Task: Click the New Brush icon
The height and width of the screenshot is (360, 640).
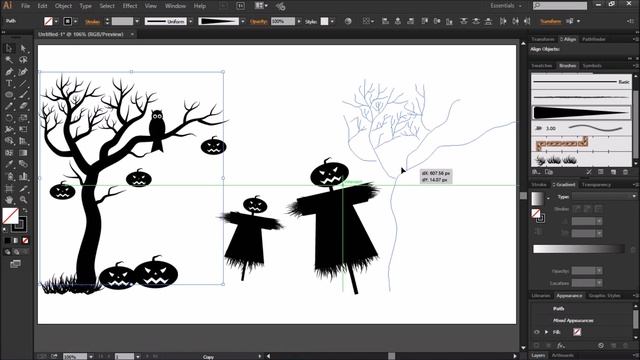Action: click(613, 172)
